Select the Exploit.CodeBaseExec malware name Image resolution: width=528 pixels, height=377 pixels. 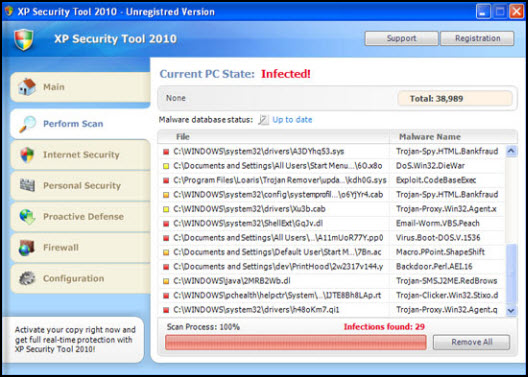coord(436,180)
